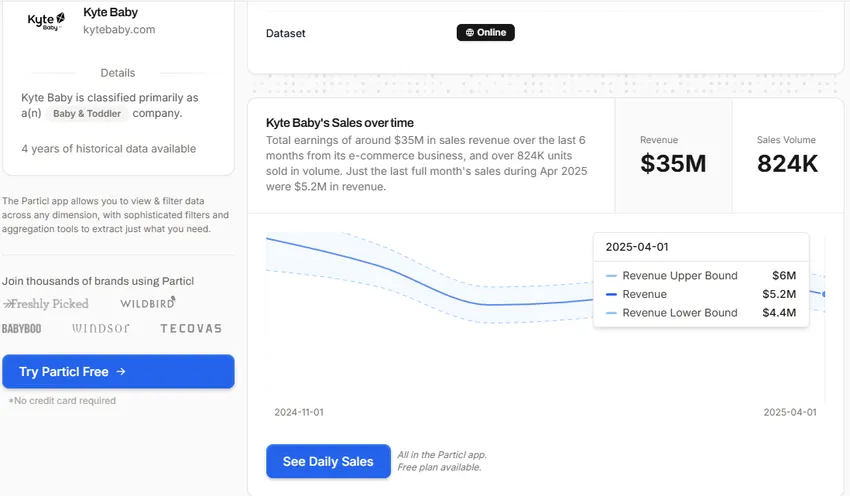Click the Tecovas brand logo
Screen dimensions: 850x496
pos(190,328)
